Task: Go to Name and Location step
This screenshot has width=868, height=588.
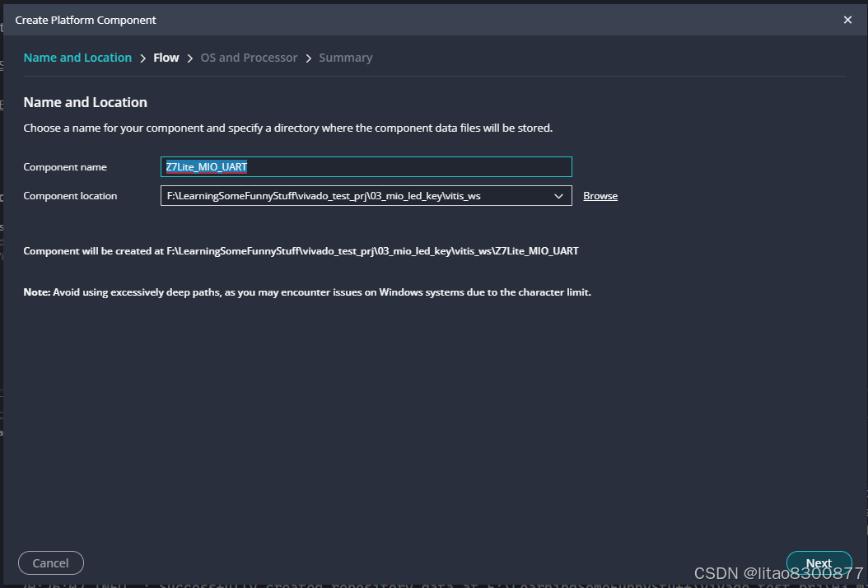Action: tap(77, 58)
